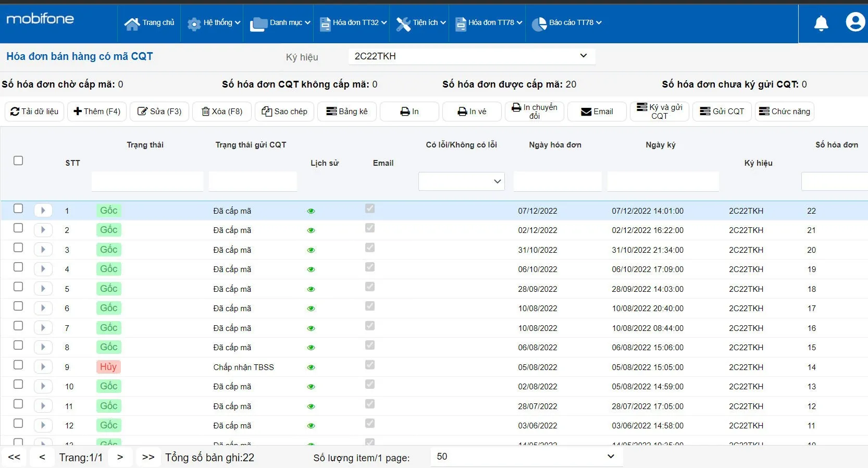
Task: Open the Có lỗi/Không có lỗi filter dropdown
Action: click(462, 181)
